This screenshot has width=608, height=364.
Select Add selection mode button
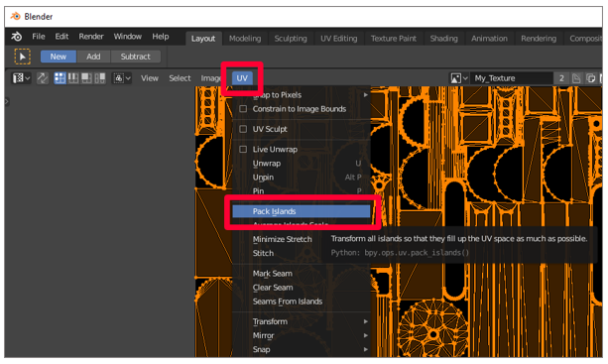tap(93, 57)
